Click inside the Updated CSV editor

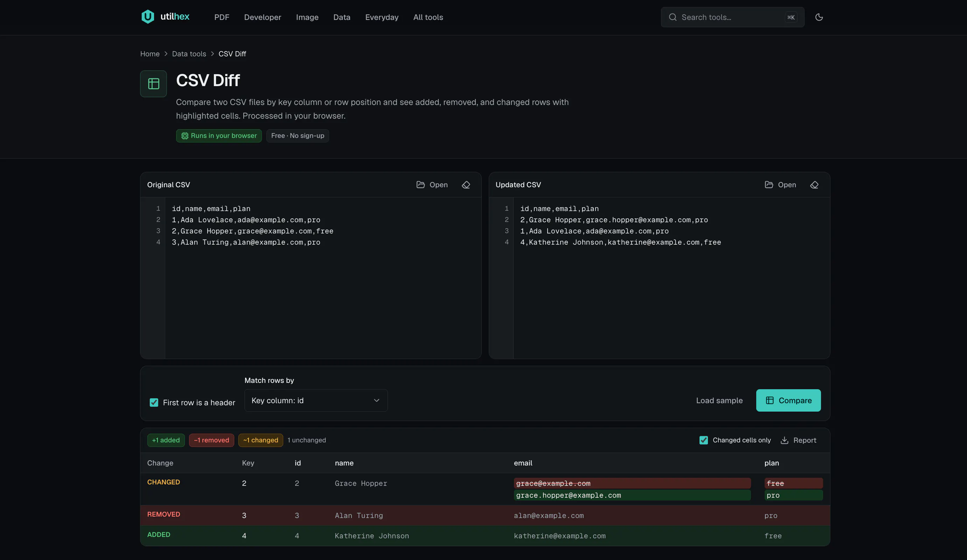pos(672,278)
